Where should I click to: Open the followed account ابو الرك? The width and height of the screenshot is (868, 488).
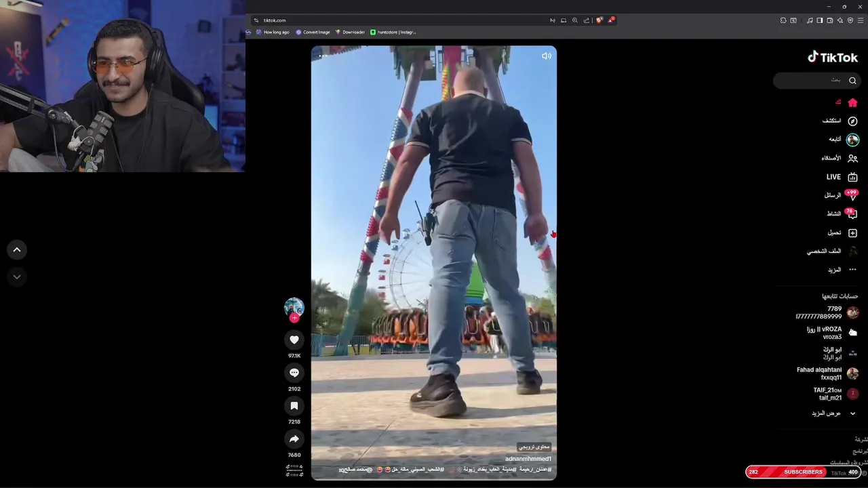[x=840, y=353]
